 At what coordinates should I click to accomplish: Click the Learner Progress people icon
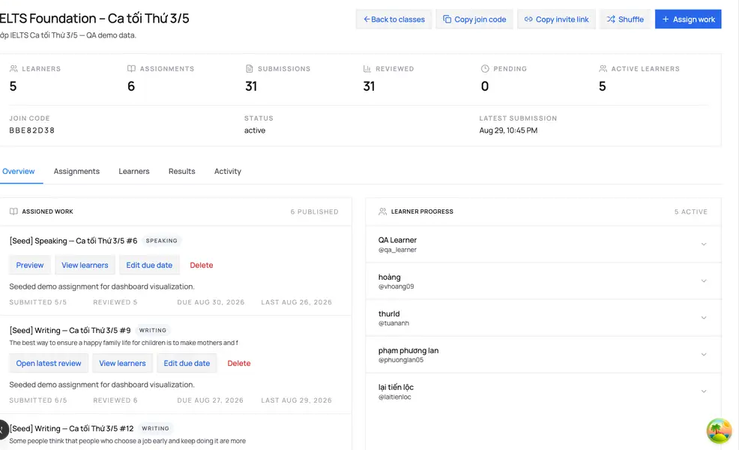pyautogui.click(x=383, y=212)
